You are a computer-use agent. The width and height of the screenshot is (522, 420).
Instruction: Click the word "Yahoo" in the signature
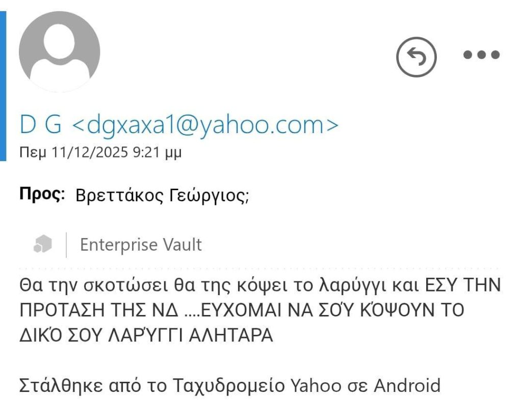point(315,385)
